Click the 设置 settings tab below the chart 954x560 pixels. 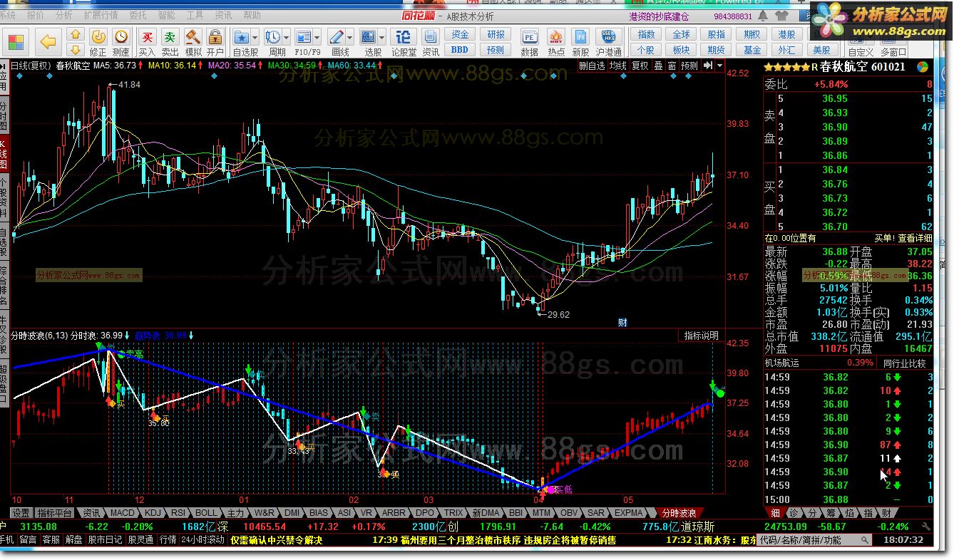(21, 513)
